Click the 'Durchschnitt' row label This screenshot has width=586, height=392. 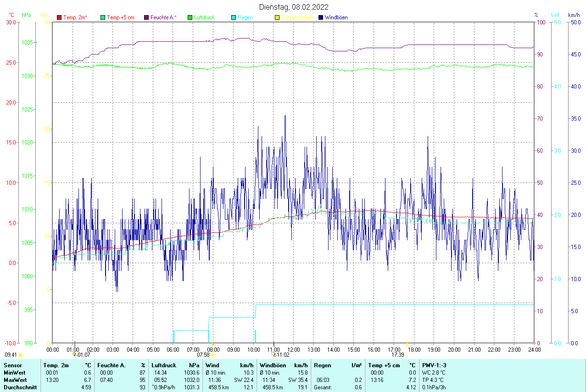20,387
